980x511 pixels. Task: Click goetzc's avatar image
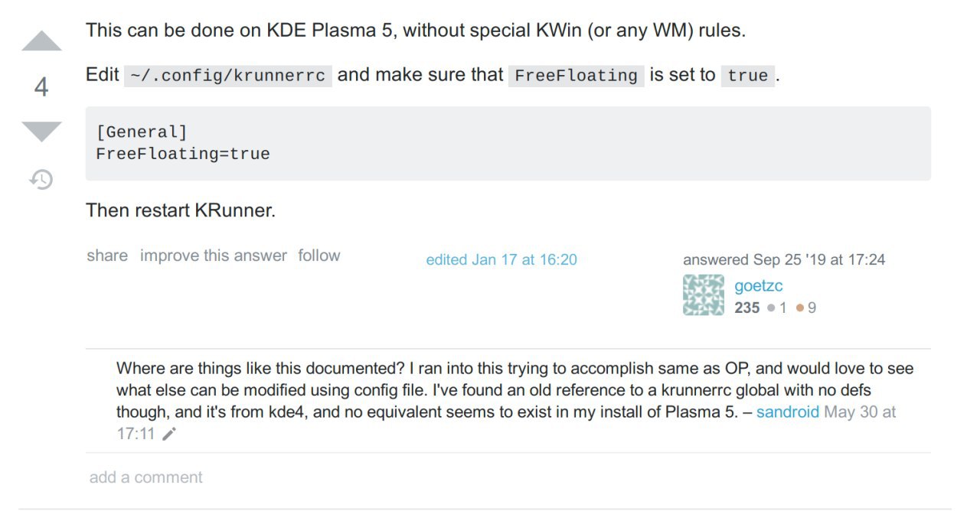coord(703,295)
